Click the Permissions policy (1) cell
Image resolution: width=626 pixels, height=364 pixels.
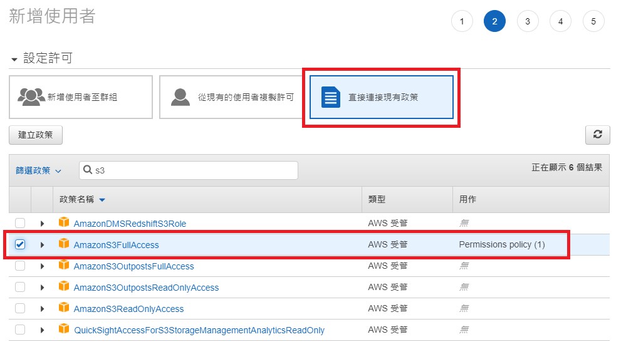pos(502,244)
